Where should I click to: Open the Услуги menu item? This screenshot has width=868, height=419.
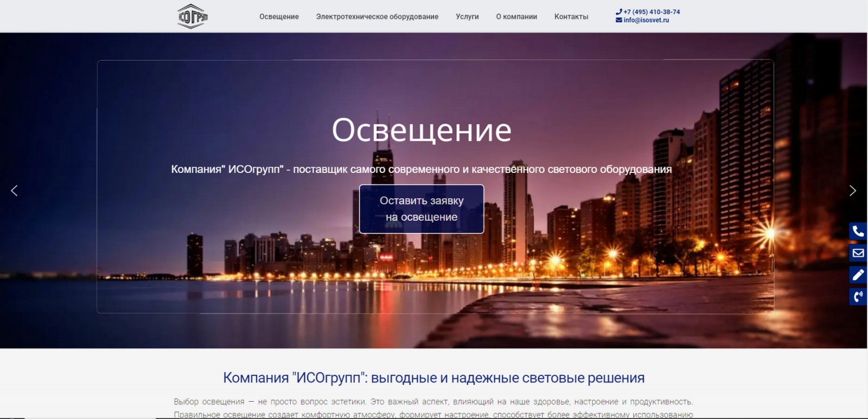click(x=467, y=17)
